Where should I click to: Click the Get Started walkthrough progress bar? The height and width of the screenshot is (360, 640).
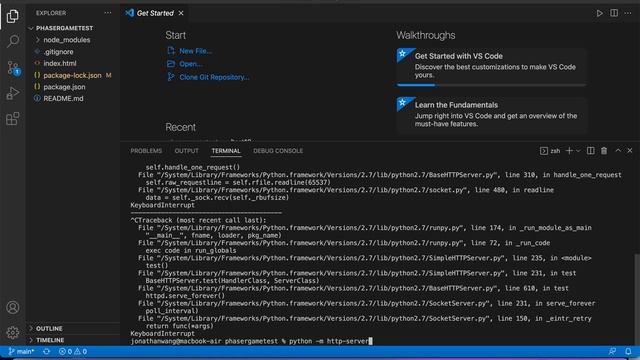tap(491, 85)
